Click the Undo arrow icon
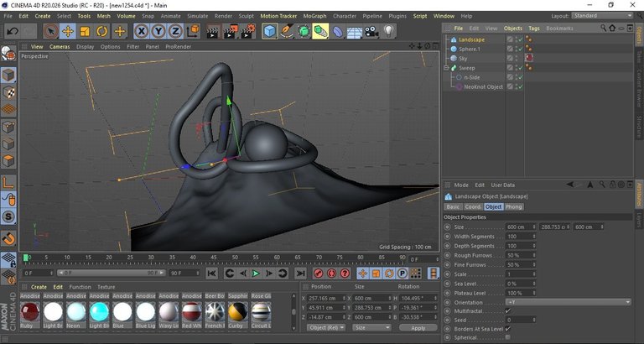This screenshot has width=644, height=344. pos(13,32)
